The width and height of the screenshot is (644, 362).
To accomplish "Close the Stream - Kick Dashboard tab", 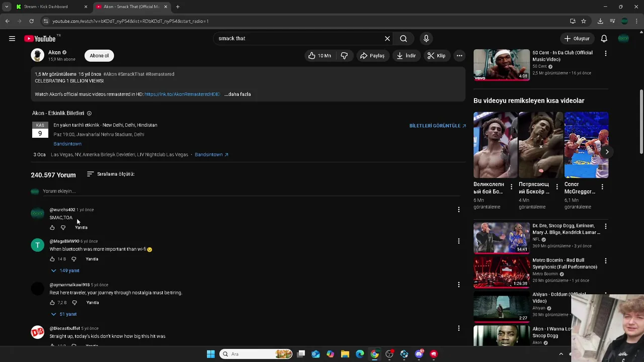I will tap(86, 7).
